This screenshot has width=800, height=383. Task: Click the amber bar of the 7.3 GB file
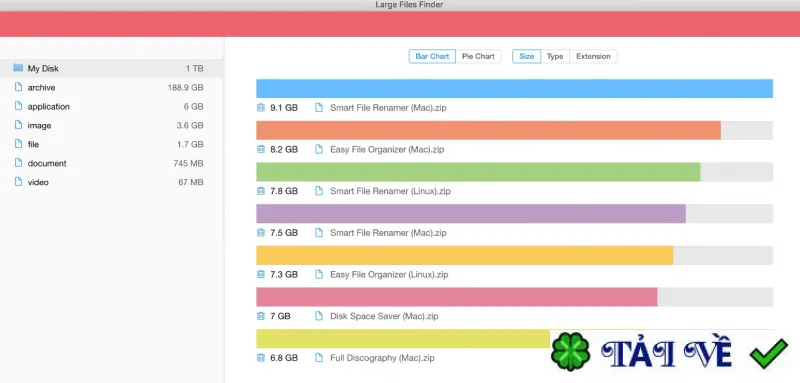coord(465,255)
